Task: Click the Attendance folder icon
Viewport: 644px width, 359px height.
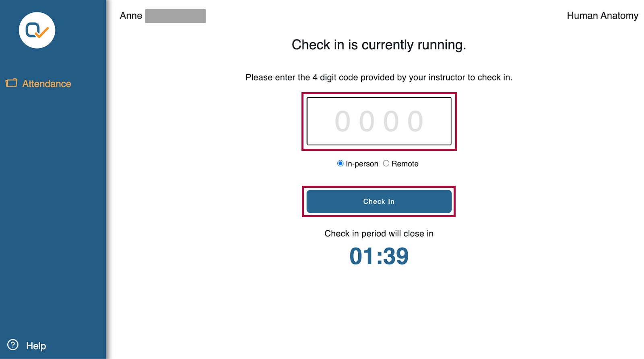Action: (x=11, y=83)
